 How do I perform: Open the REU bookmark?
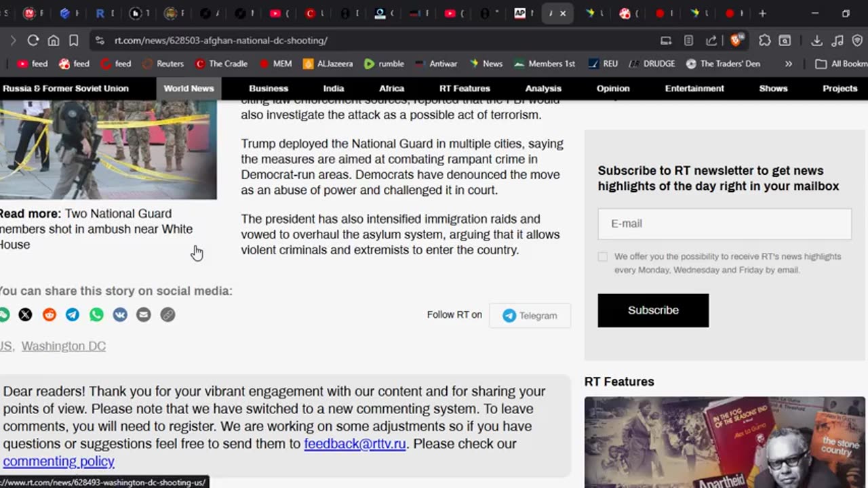[603, 64]
